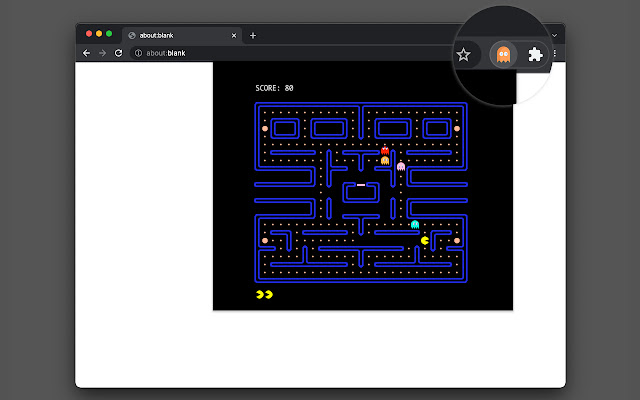Image resolution: width=640 pixels, height=400 pixels.
Task: Click the orange ghost in the maze
Action: point(384,160)
